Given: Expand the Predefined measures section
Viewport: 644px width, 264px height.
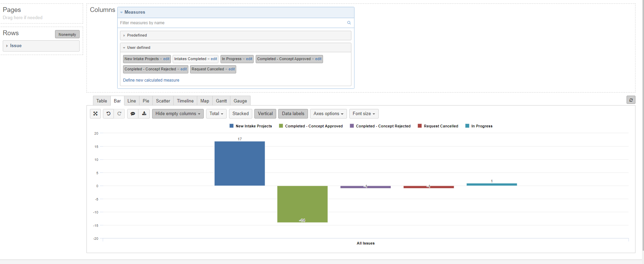Looking at the screenshot, I should point(236,36).
